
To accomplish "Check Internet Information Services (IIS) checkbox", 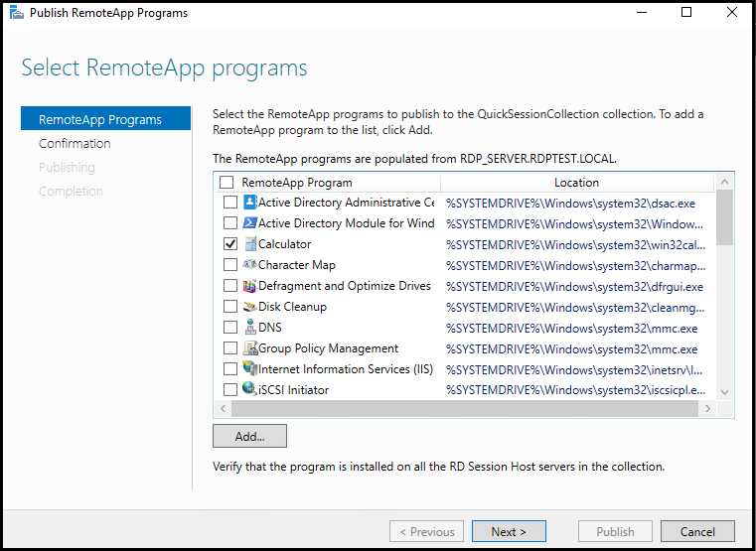I will [x=230, y=369].
